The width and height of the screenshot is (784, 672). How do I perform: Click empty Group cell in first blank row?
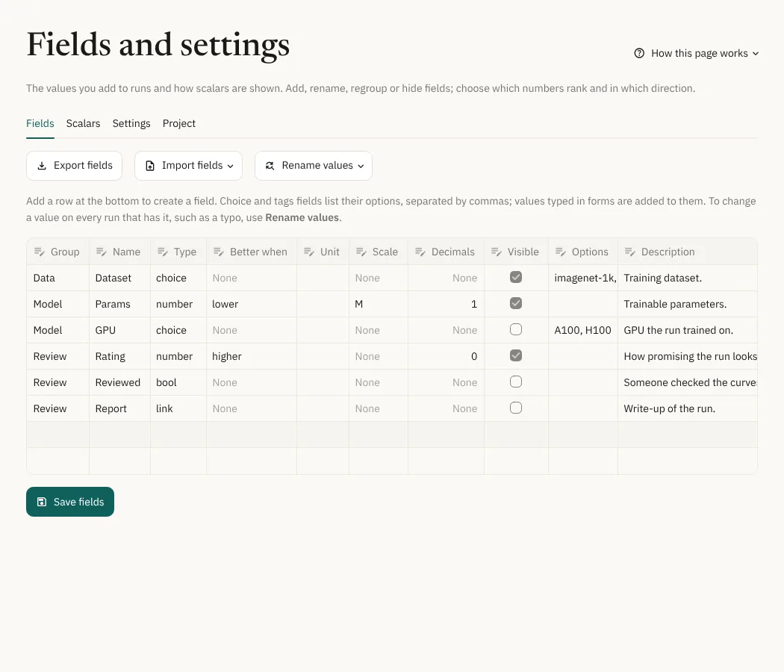point(58,435)
